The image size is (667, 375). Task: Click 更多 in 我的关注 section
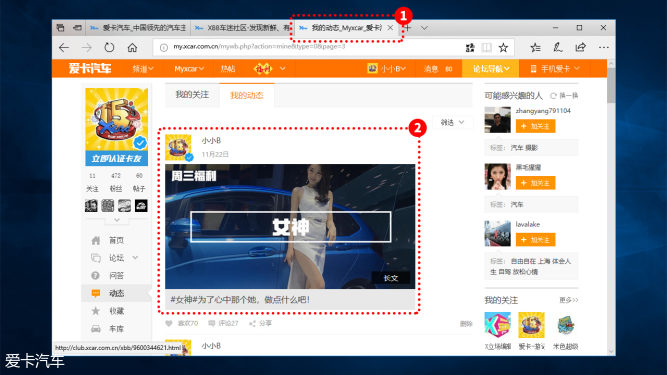[569, 300]
